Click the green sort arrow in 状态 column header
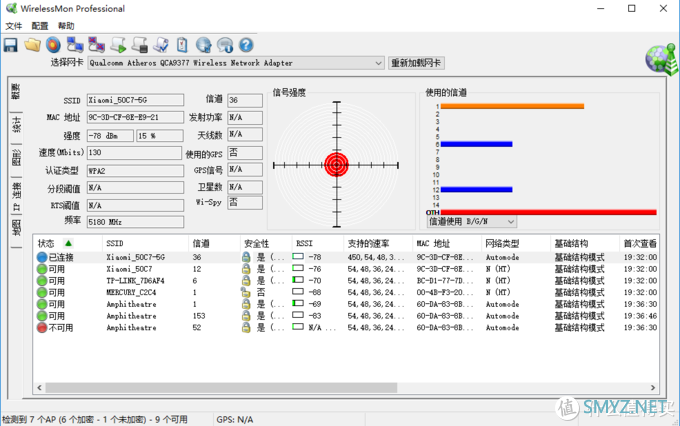This screenshot has height=426, width=680. tap(68, 243)
